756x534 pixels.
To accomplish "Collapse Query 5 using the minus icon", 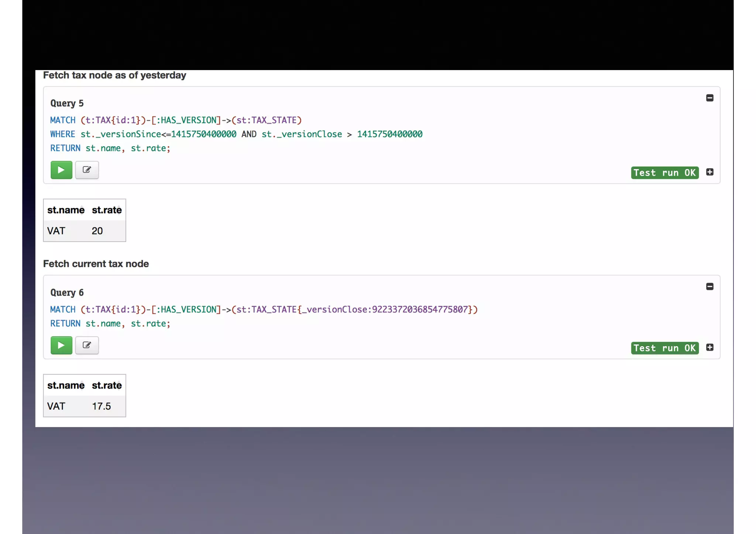I will click(x=709, y=98).
